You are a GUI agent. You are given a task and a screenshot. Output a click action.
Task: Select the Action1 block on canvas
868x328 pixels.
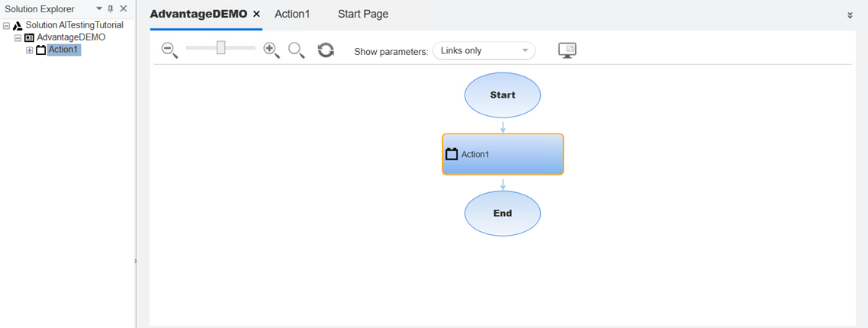(503, 154)
